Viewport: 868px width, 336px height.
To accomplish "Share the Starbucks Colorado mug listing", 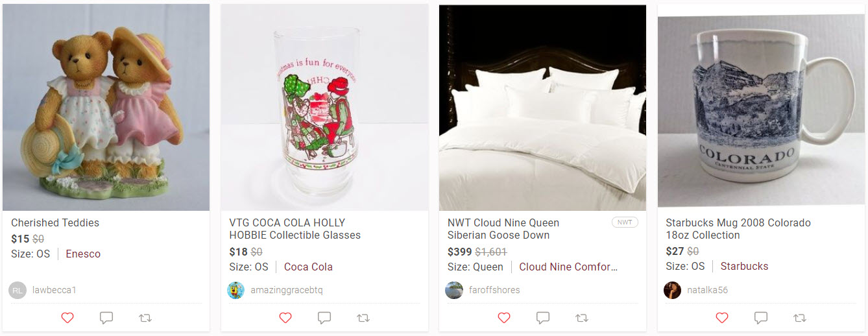I will [800, 318].
